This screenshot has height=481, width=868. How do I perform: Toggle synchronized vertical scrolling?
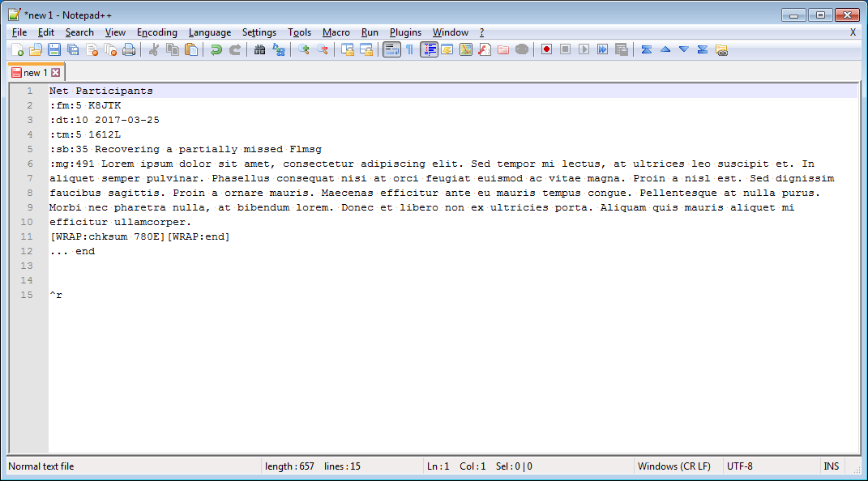(x=347, y=49)
